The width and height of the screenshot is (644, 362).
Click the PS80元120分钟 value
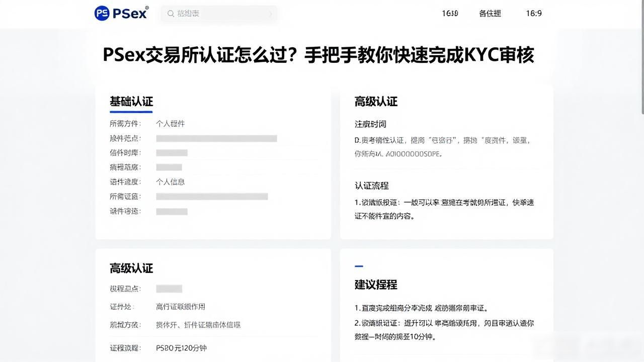pyautogui.click(x=181, y=348)
